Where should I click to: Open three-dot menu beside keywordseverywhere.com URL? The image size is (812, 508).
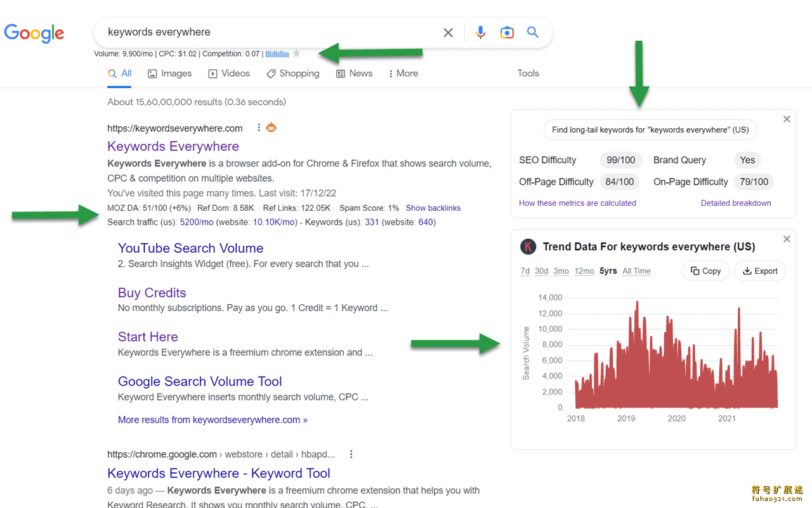[259, 128]
